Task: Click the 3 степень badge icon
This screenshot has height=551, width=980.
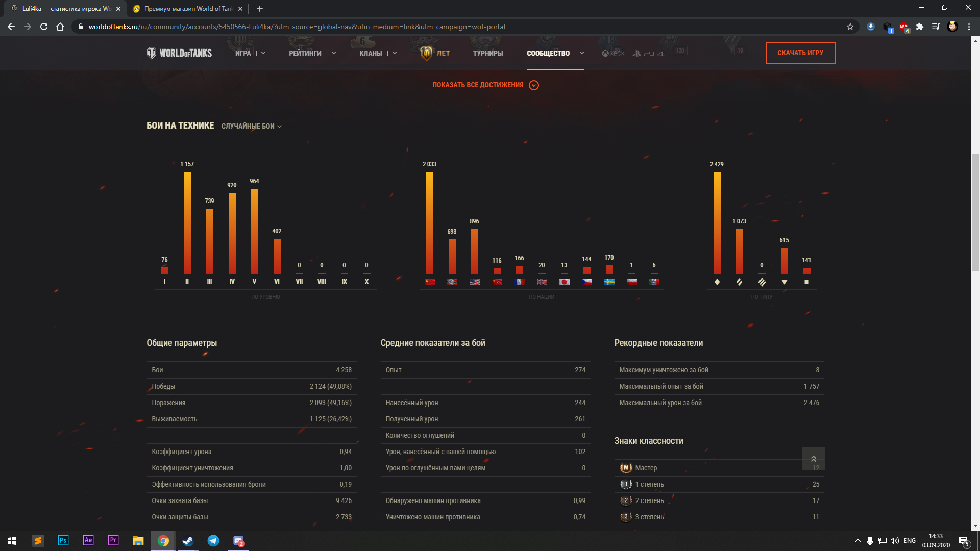Action: [x=626, y=517]
